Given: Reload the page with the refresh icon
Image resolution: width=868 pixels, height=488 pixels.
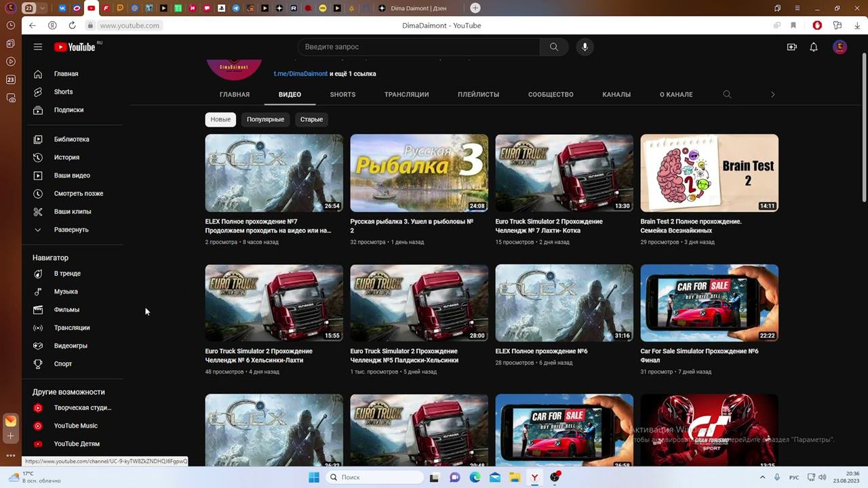Looking at the screenshot, I should (72, 26).
